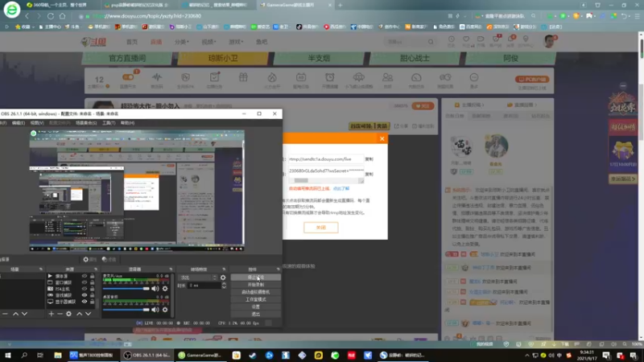Mute the desktop audio channel in OBS

click(x=155, y=310)
